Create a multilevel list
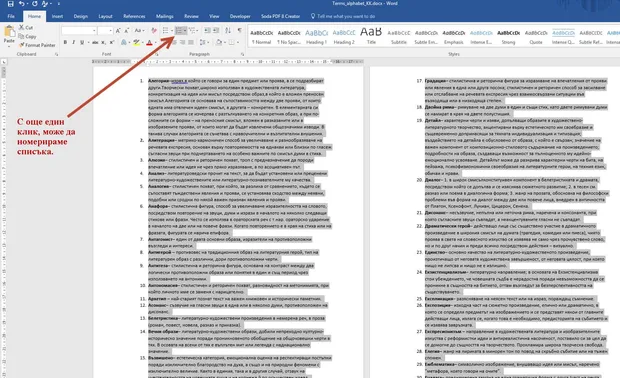 click(x=192, y=30)
